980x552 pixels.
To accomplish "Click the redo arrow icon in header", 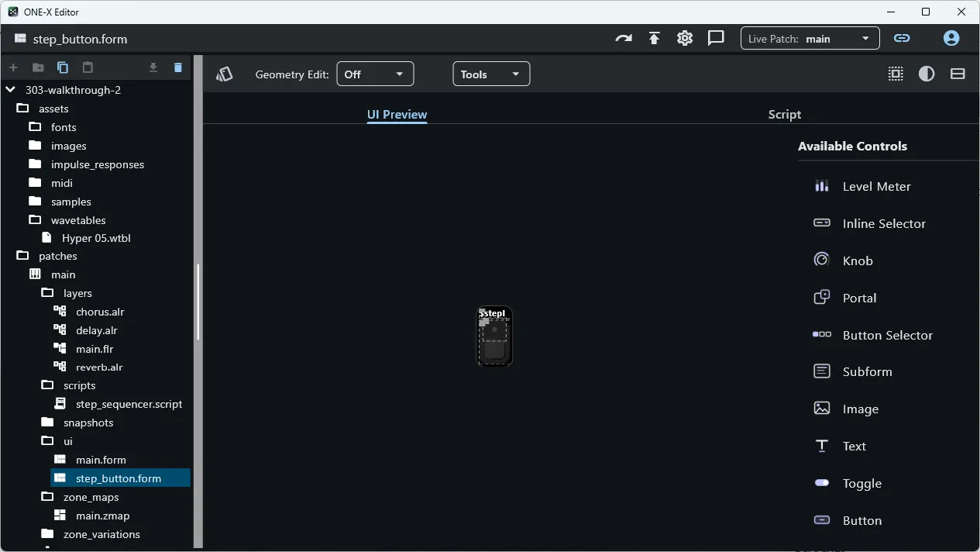I will (x=624, y=38).
